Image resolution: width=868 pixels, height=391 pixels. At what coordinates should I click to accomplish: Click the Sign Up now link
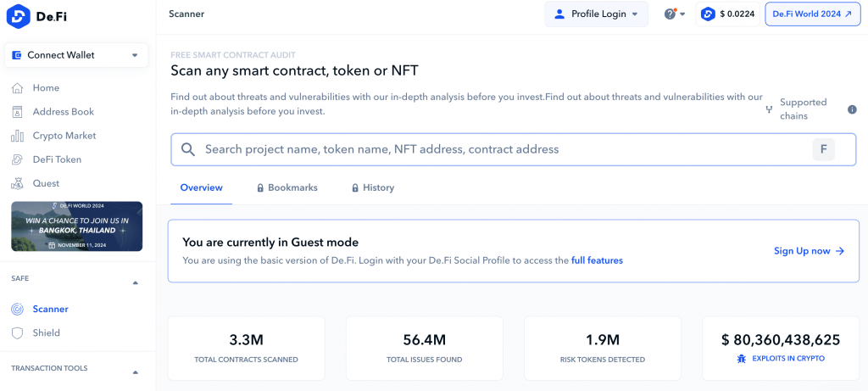[x=809, y=251]
